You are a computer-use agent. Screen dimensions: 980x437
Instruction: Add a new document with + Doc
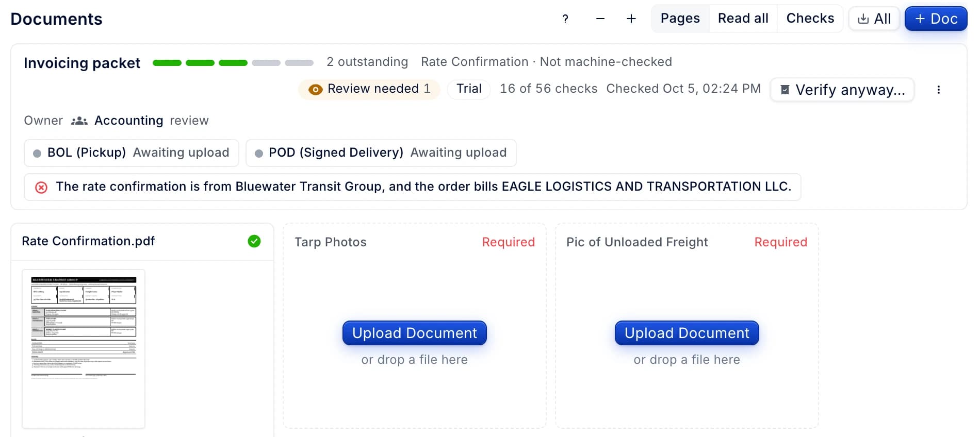[x=936, y=19]
